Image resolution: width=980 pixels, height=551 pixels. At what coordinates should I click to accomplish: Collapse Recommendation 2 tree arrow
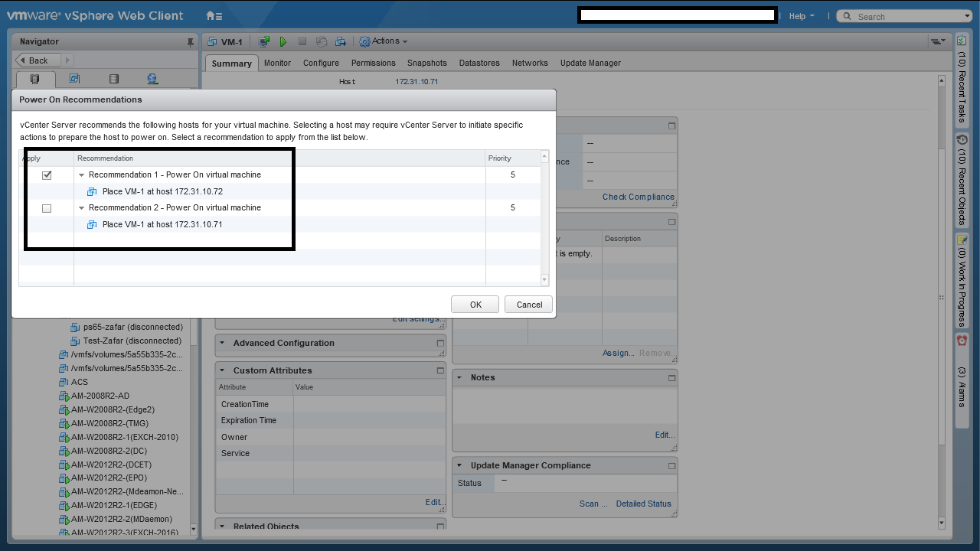pos(82,208)
